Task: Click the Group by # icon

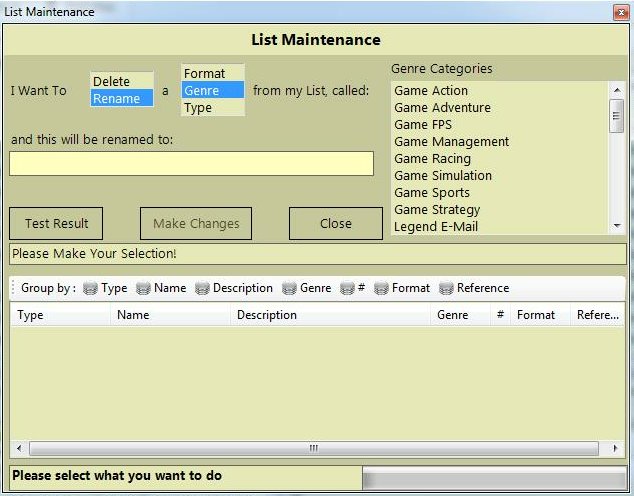Action: click(x=347, y=288)
